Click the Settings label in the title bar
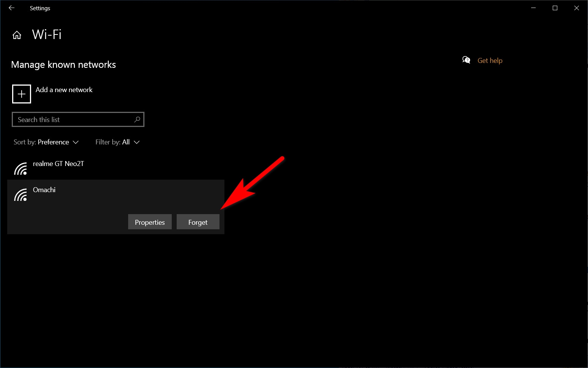588x368 pixels. pyautogui.click(x=40, y=8)
